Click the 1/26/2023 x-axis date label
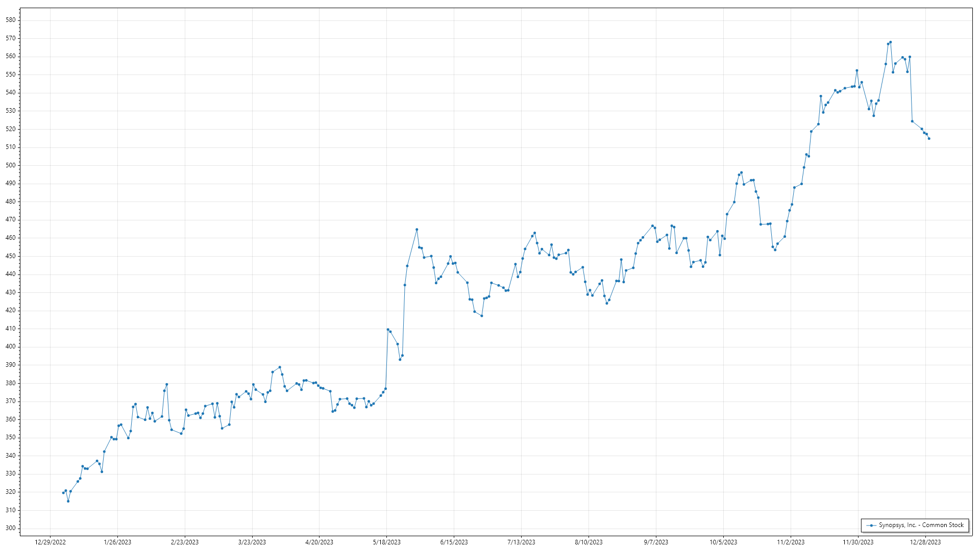The height and width of the screenshot is (551, 980). (x=117, y=542)
